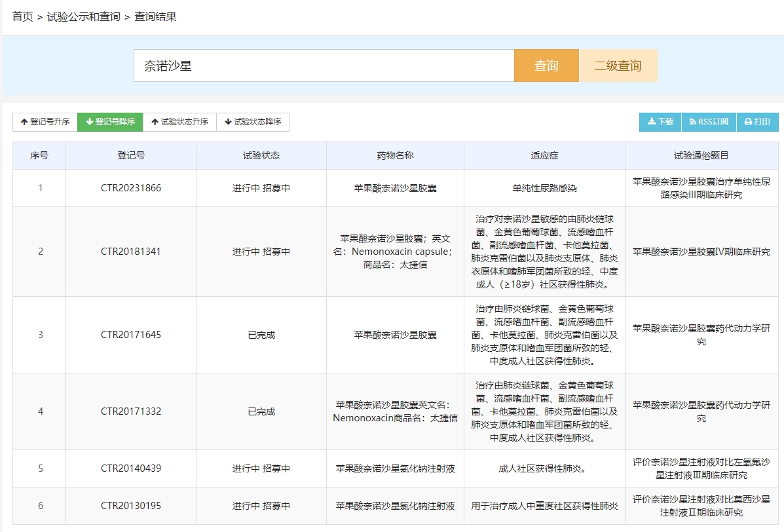Click the 下载 download button
The image size is (784, 532).
660,122
